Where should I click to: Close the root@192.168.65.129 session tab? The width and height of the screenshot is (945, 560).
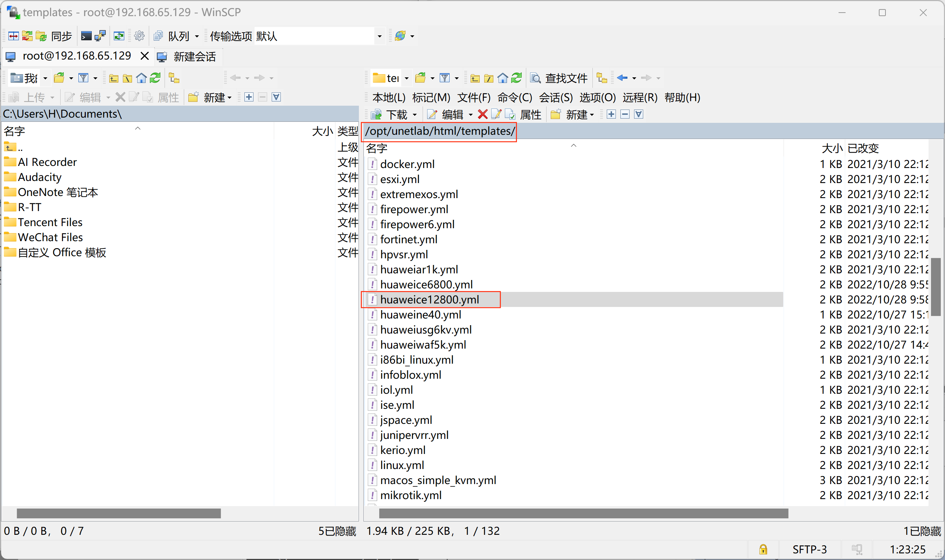coord(144,56)
